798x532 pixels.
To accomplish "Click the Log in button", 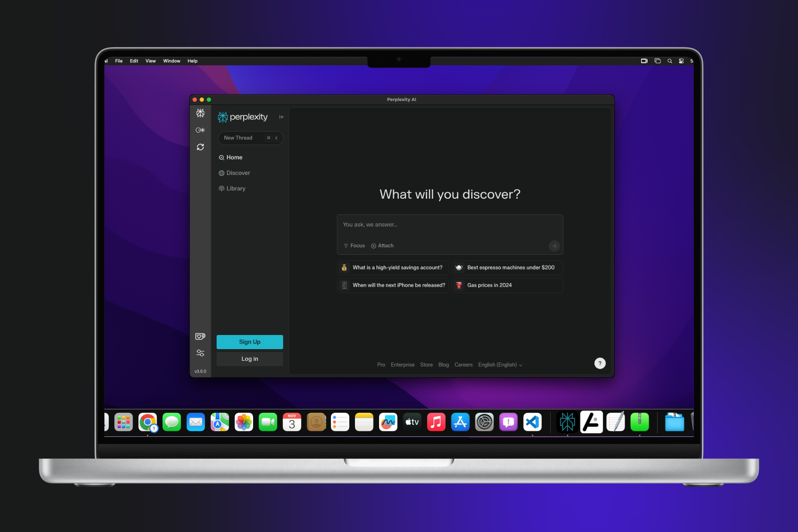I will [x=249, y=359].
